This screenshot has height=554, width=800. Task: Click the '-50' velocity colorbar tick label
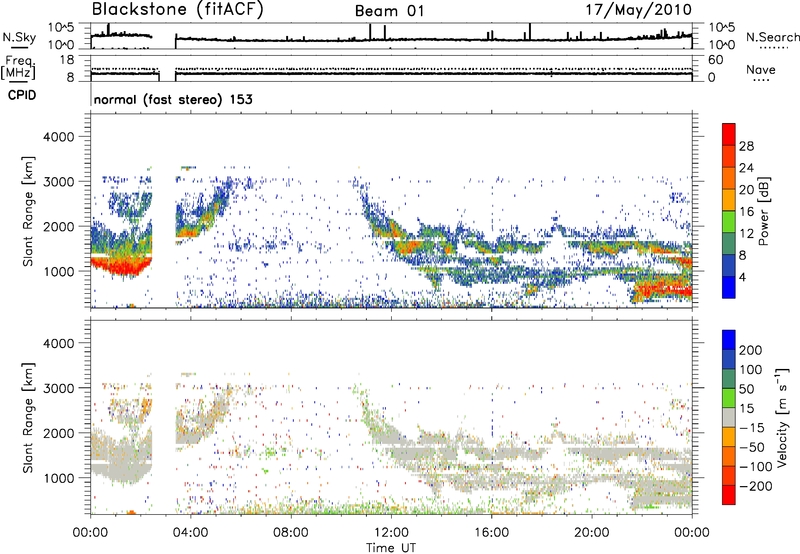pyautogui.click(x=752, y=447)
